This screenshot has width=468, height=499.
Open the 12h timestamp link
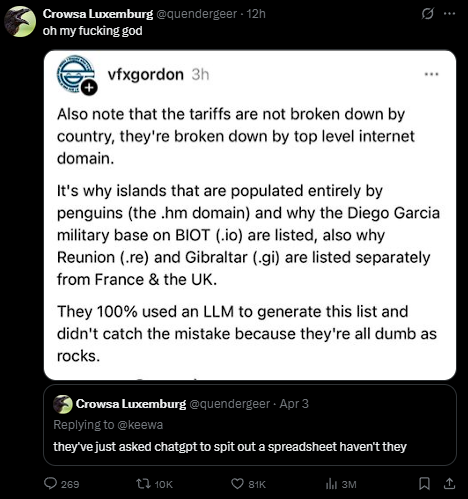pyautogui.click(x=256, y=14)
